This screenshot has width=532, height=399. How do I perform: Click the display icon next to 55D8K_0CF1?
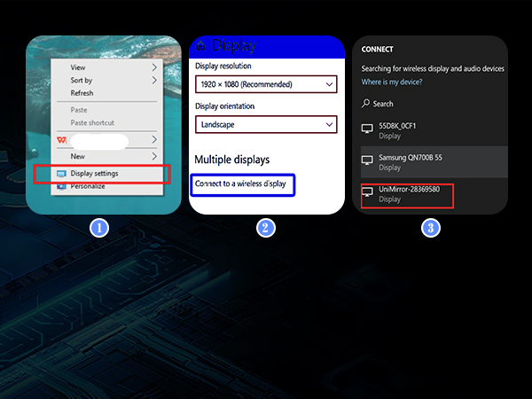[x=367, y=129]
